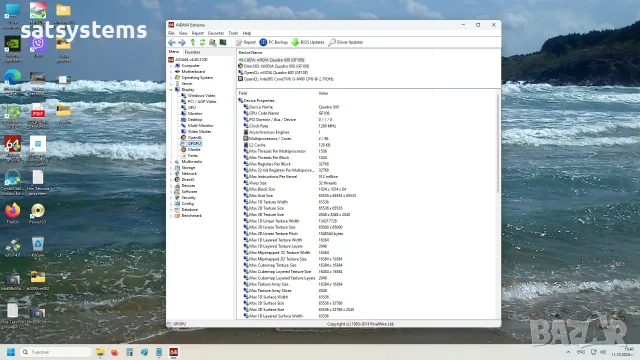
Task: Expand the Storage tree node
Action: (171, 168)
